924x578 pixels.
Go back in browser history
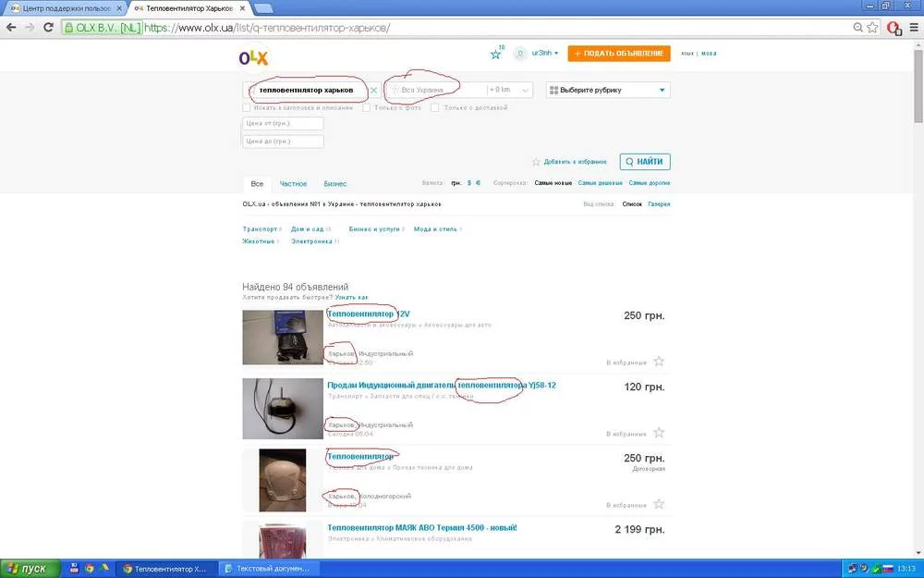pos(11,27)
